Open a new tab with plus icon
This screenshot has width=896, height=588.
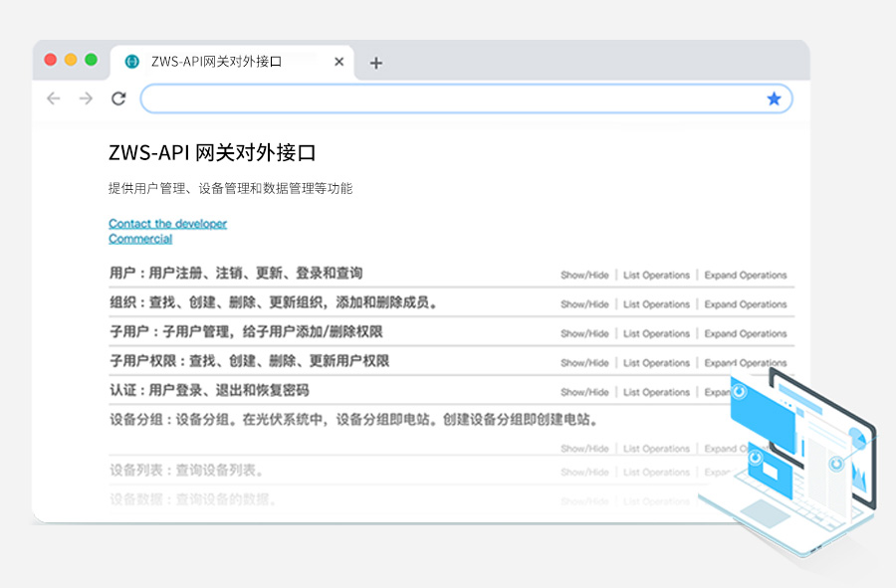click(375, 63)
